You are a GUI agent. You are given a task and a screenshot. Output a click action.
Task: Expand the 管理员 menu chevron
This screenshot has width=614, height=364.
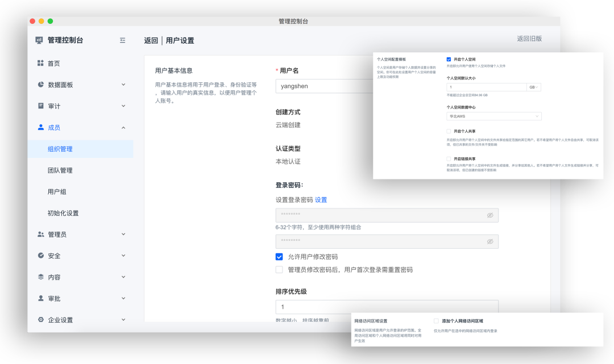(x=123, y=234)
